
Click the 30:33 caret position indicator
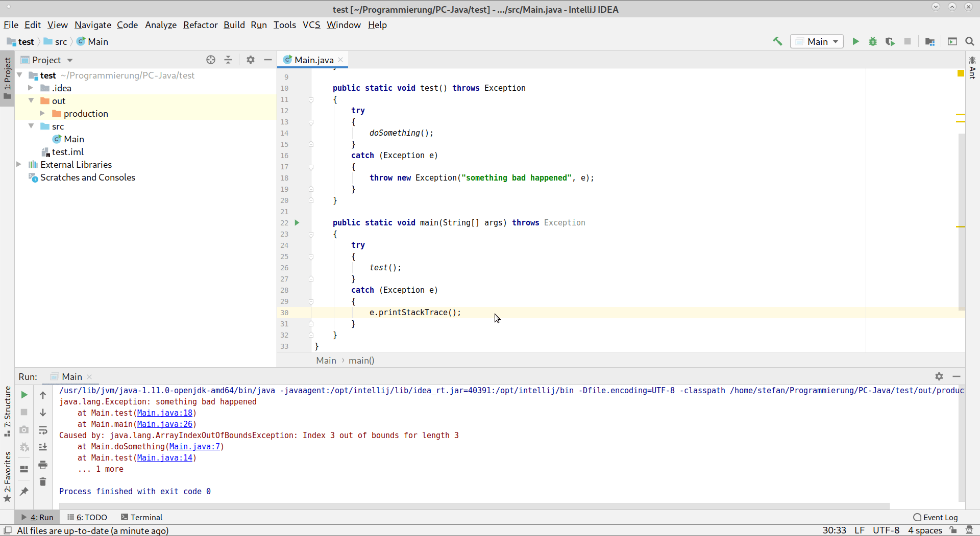[834, 530]
